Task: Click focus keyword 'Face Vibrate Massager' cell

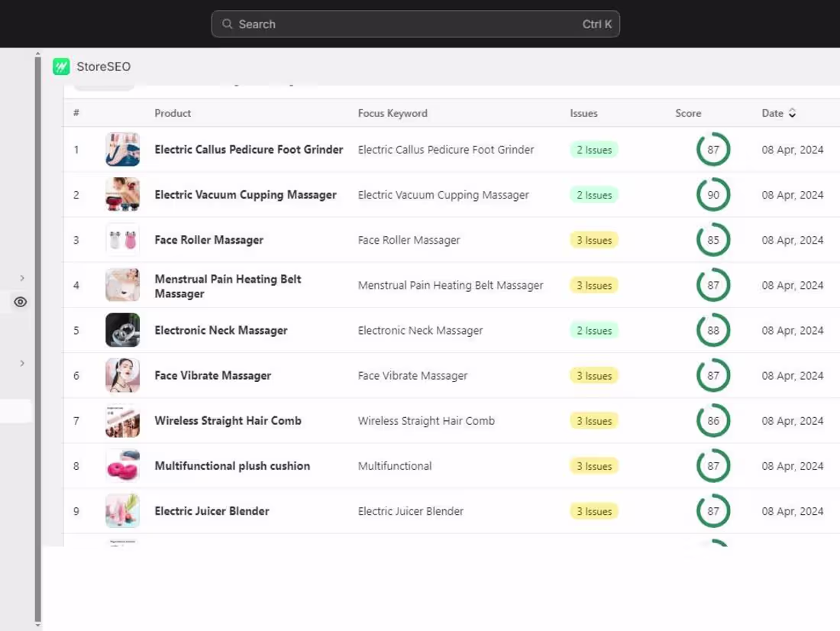Action: pyautogui.click(x=412, y=375)
